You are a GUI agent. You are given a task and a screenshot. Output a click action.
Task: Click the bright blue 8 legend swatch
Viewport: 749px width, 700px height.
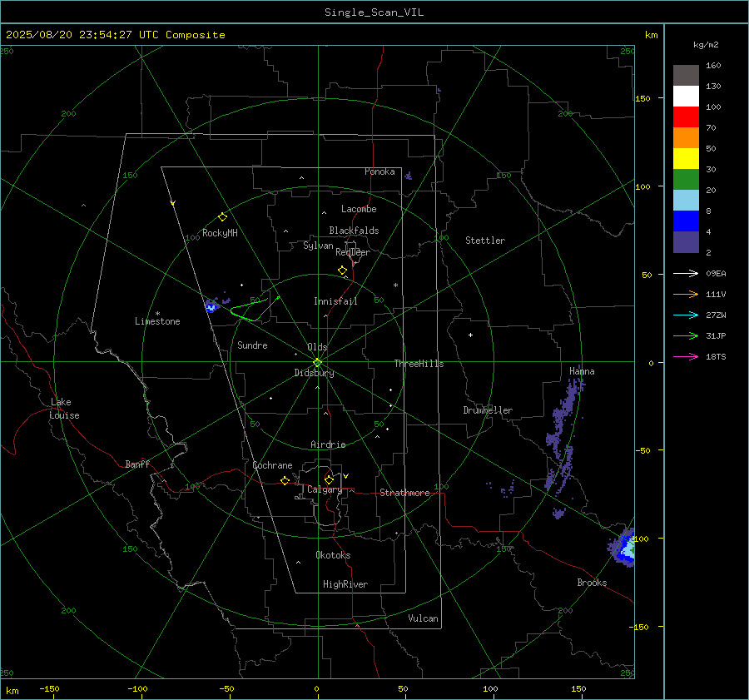click(686, 221)
